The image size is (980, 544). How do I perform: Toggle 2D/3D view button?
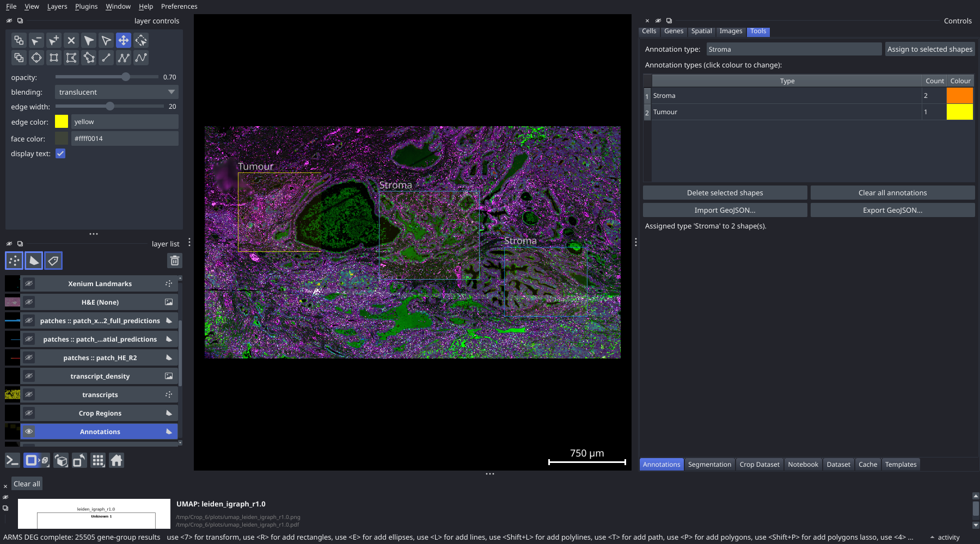click(37, 461)
